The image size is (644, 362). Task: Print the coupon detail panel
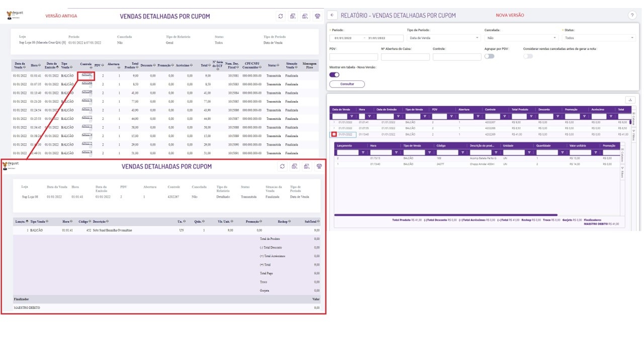point(319,166)
